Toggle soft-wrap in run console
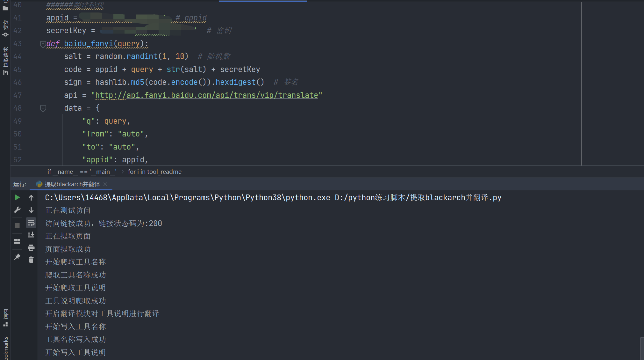644x360 pixels. tap(31, 223)
